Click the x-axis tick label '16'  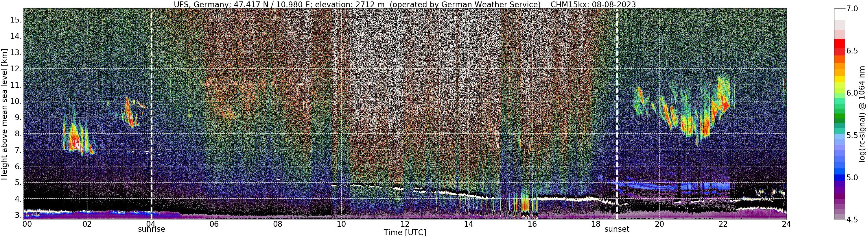coord(532,224)
